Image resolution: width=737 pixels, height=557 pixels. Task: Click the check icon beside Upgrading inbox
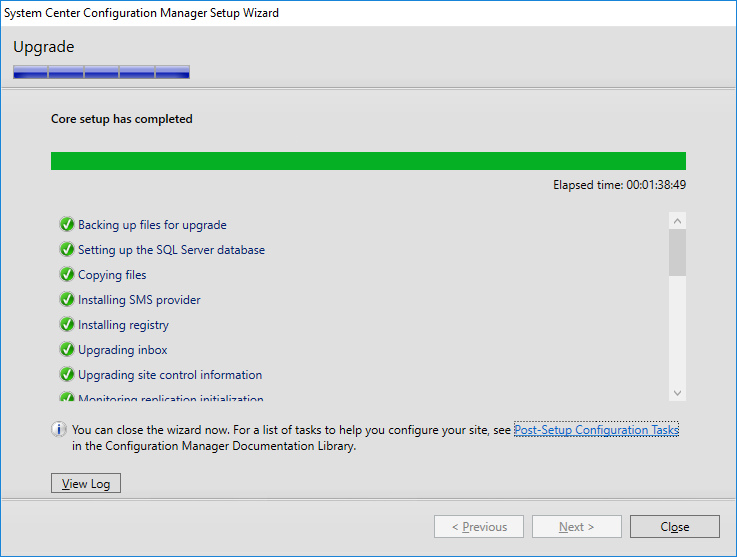[x=67, y=349]
